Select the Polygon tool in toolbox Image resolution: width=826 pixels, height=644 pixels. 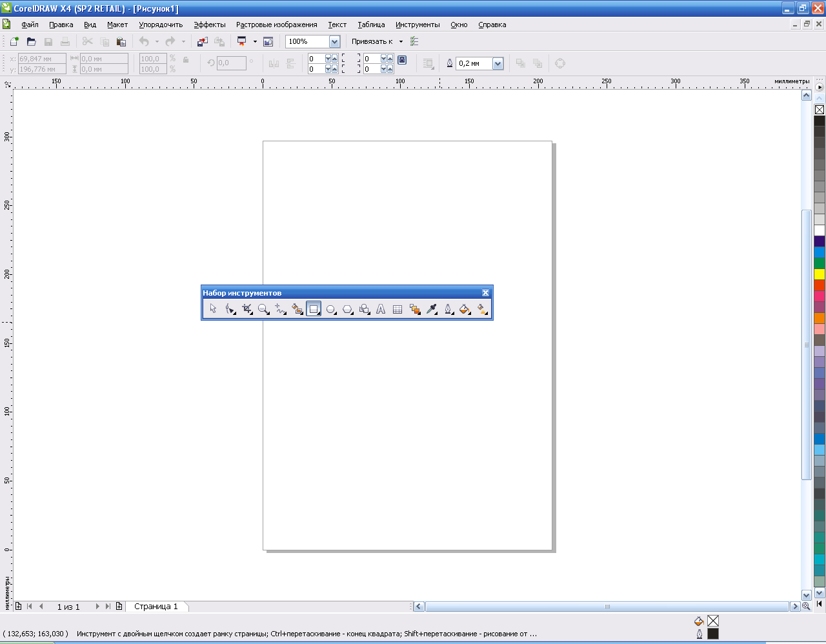[x=348, y=309]
